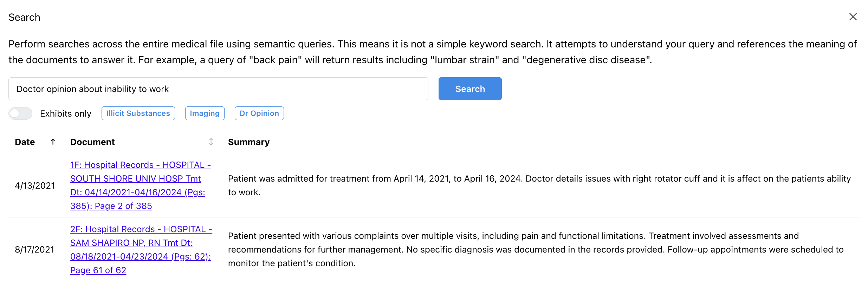Click the Document column sort icon
Viewport: 868px width, 281px height.
click(x=211, y=142)
